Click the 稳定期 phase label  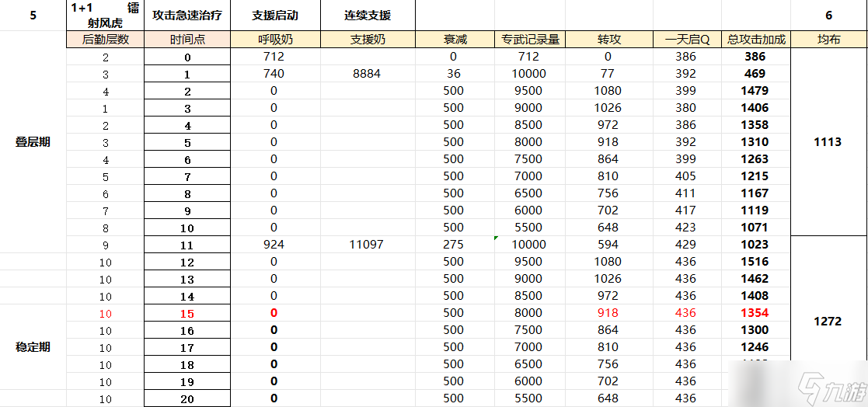(x=33, y=347)
